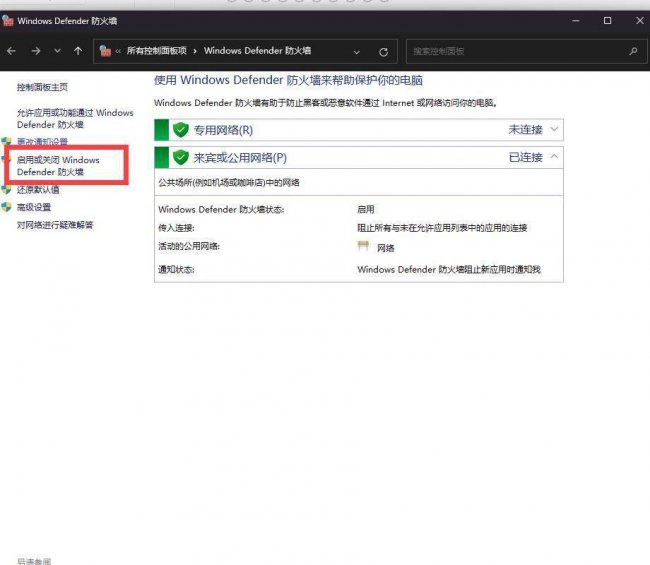The width and height of the screenshot is (650, 565).
Task: Minimize the firewall window
Action: pyautogui.click(x=576, y=21)
